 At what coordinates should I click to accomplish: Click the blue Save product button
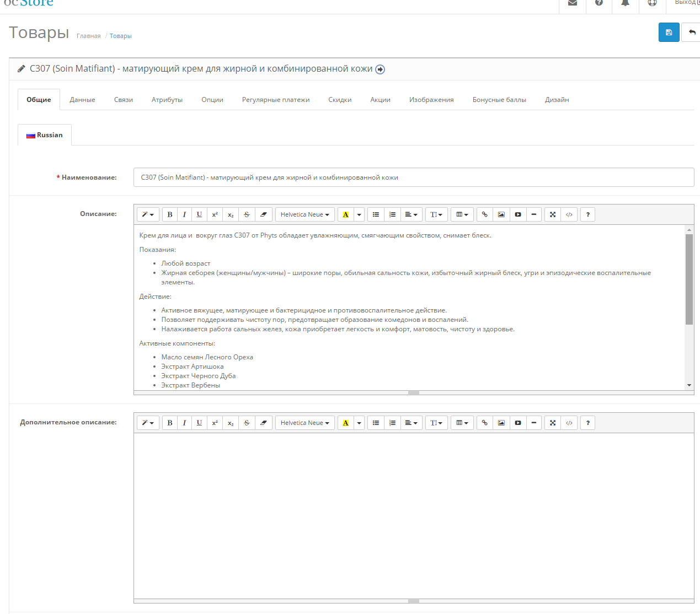pyautogui.click(x=669, y=33)
